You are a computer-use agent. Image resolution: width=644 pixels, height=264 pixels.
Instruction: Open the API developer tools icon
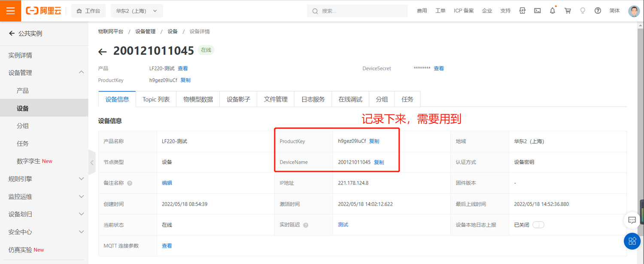(x=522, y=11)
